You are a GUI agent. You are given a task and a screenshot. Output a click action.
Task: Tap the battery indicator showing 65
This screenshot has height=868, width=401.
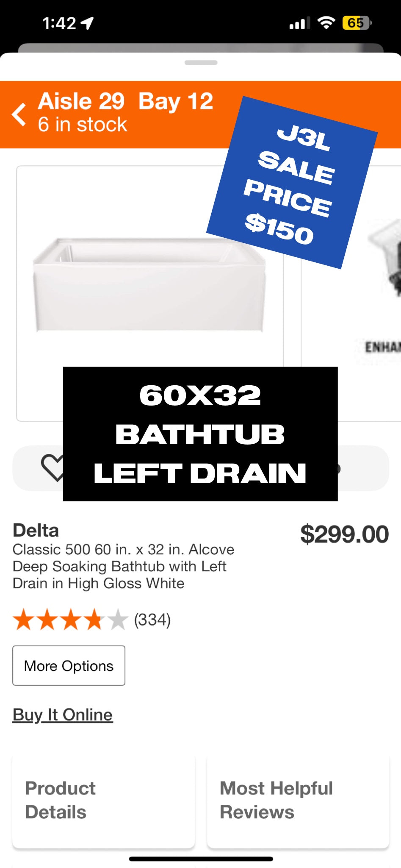pyautogui.click(x=357, y=23)
